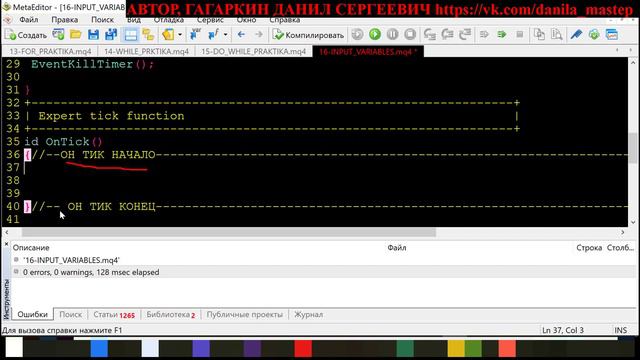
Task: Save the file with the floppy disk icon
Action: 93,35
